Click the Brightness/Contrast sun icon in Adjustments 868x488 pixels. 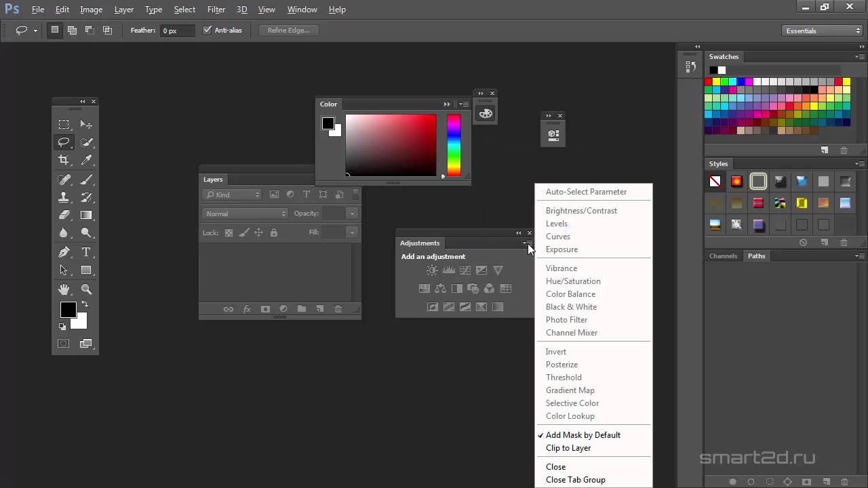coord(432,270)
